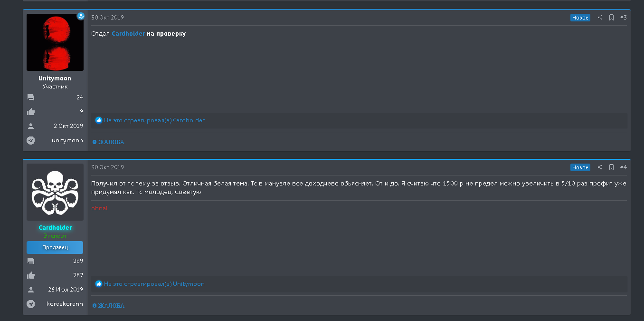The height and width of the screenshot is (321, 644).
Task: Report post #4 with ЖАЛОБА
Action: 109,306
